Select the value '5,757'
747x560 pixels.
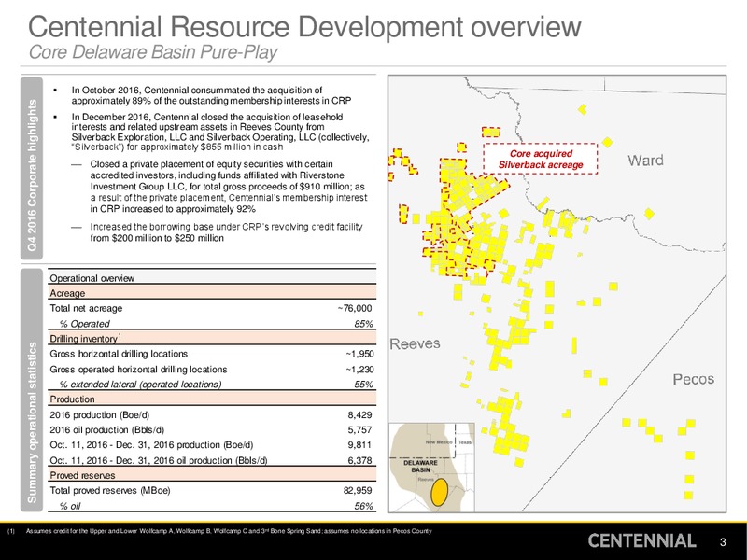coord(359,430)
